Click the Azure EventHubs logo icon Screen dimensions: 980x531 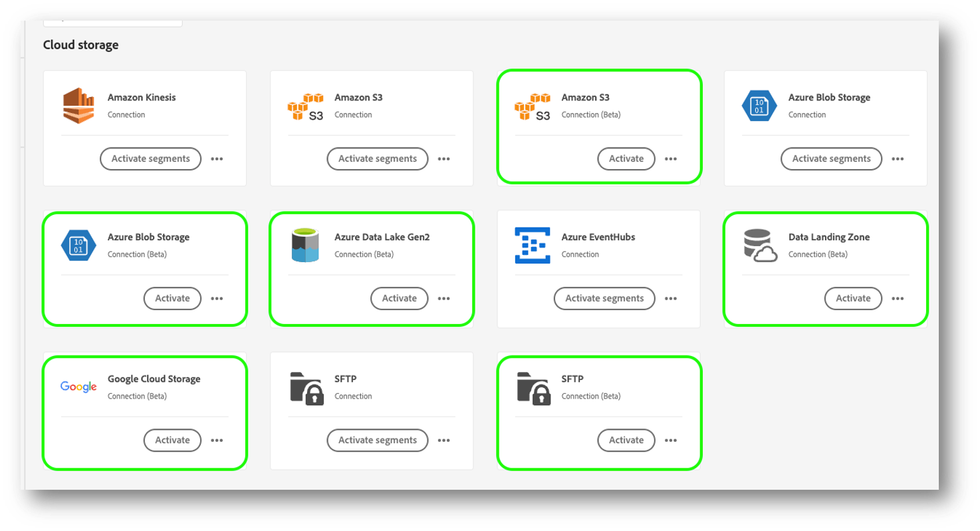pyautogui.click(x=533, y=245)
